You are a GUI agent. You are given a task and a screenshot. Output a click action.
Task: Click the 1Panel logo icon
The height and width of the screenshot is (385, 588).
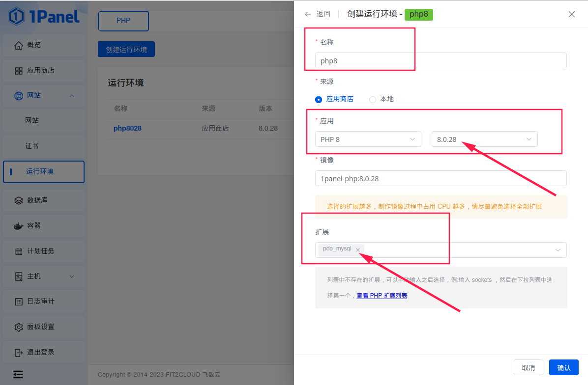[x=16, y=16]
